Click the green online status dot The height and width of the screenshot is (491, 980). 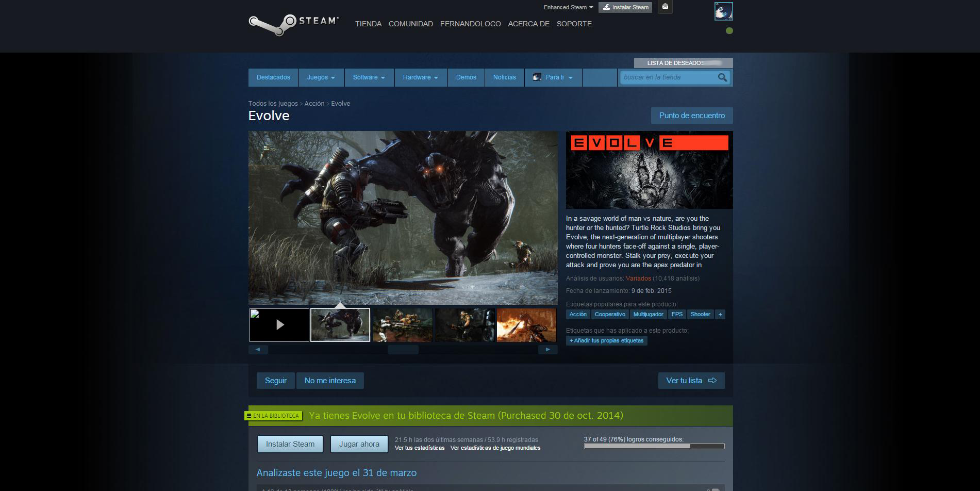point(729,30)
